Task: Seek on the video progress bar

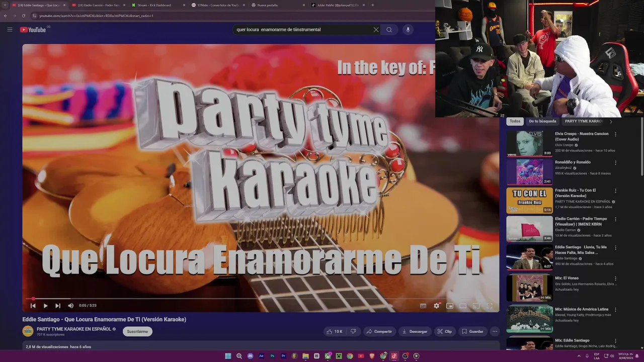Action: click(261, 299)
